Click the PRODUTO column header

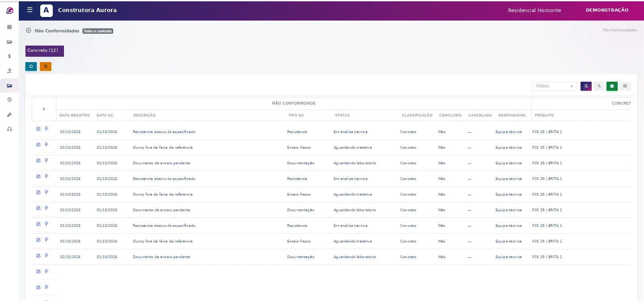tap(544, 115)
